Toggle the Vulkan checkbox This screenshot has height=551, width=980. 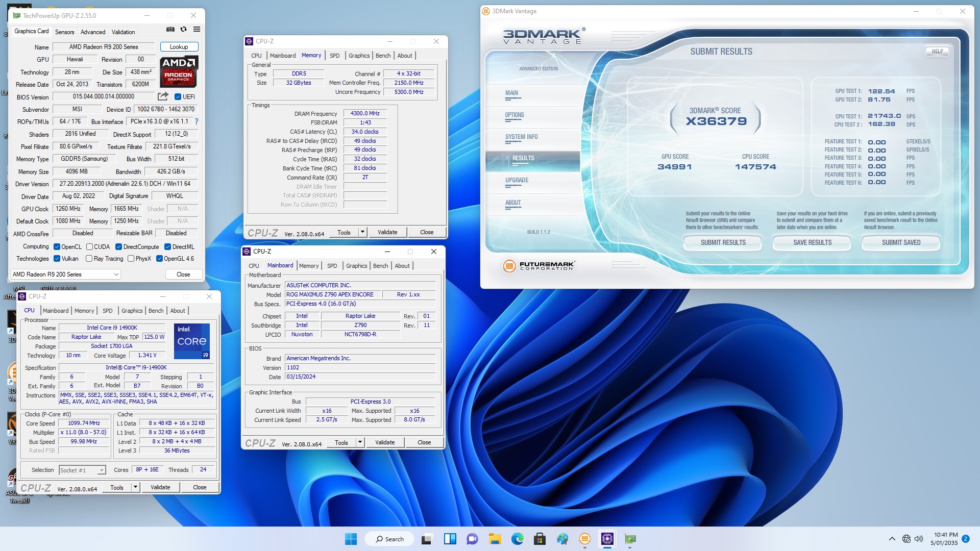tap(57, 259)
